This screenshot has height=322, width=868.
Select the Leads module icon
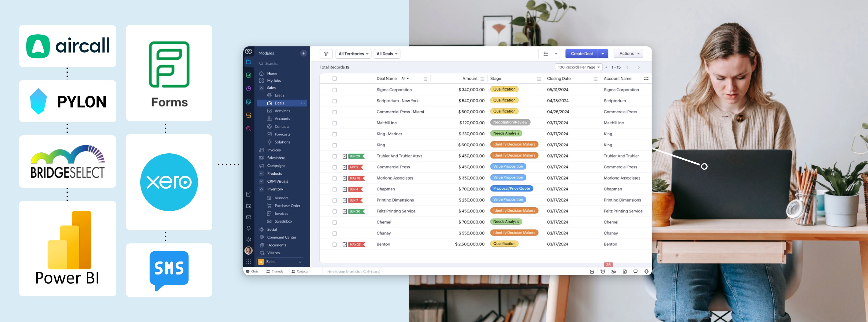270,95
